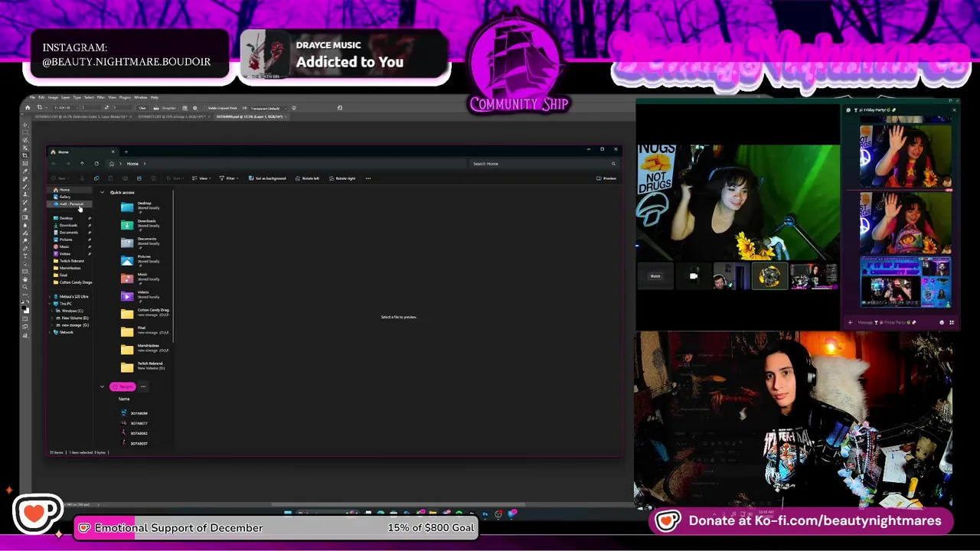Click Set as background button
Screen dimensions: 980x551
click(x=269, y=178)
